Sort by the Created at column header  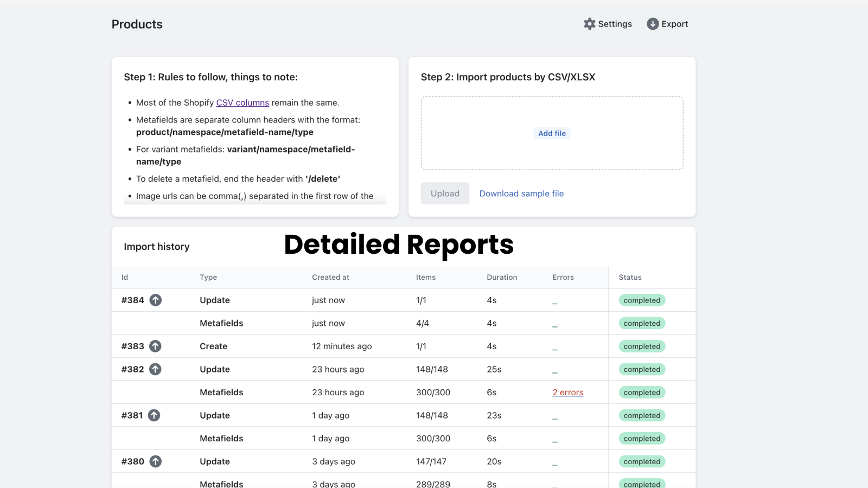[330, 277]
